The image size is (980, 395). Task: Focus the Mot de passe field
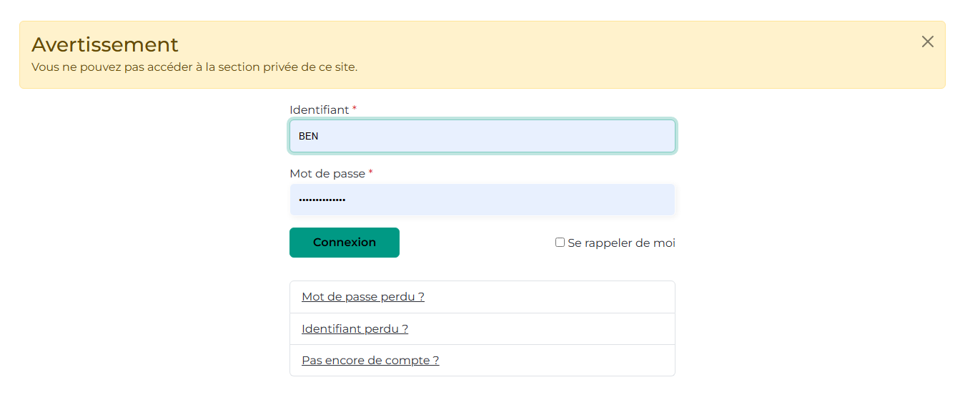[482, 200]
